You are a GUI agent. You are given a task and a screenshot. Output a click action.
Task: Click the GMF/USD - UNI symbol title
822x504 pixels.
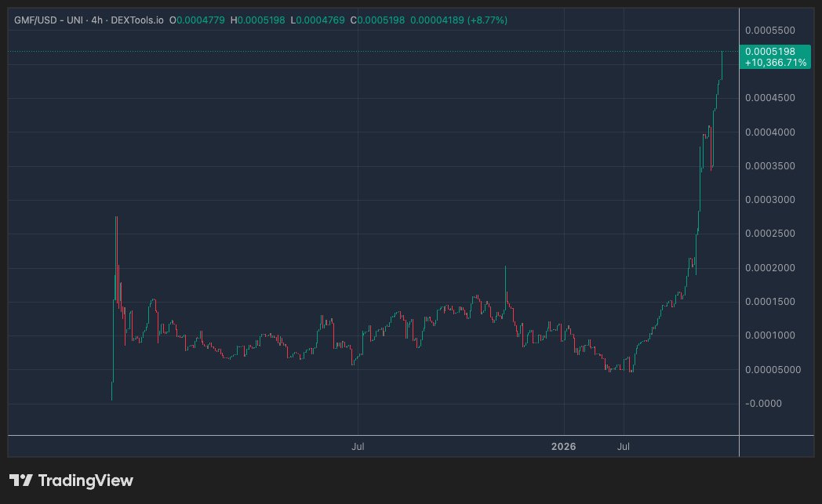(x=49, y=20)
